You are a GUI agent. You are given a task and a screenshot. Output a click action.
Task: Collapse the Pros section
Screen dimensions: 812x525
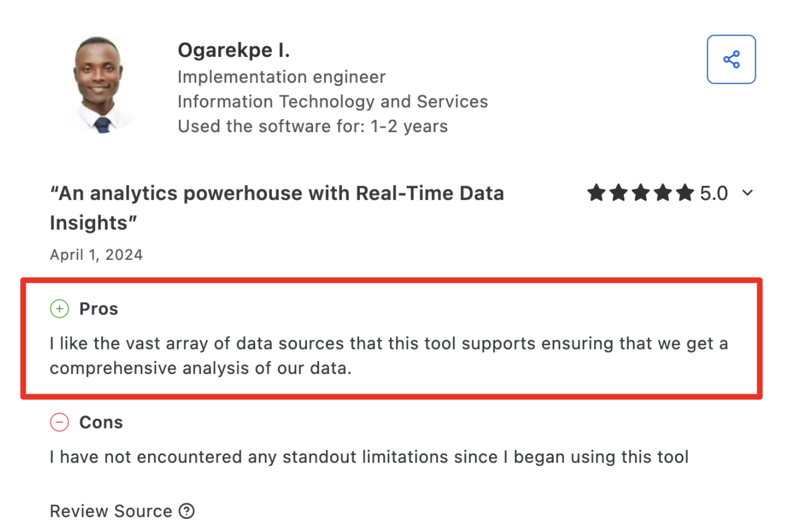pyautogui.click(x=99, y=308)
